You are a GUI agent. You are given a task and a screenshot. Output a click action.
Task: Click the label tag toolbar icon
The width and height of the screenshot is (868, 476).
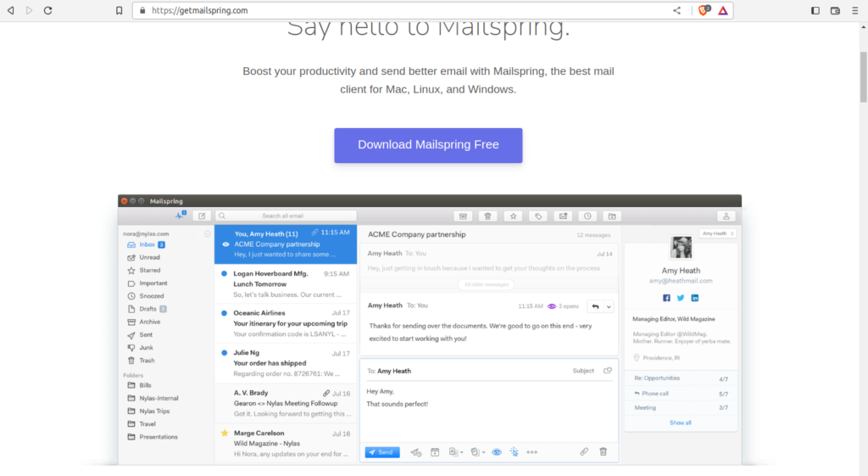pos(538,216)
